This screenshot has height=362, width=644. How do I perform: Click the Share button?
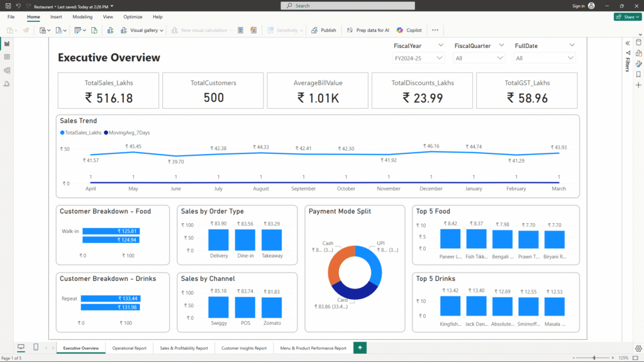coord(627,17)
